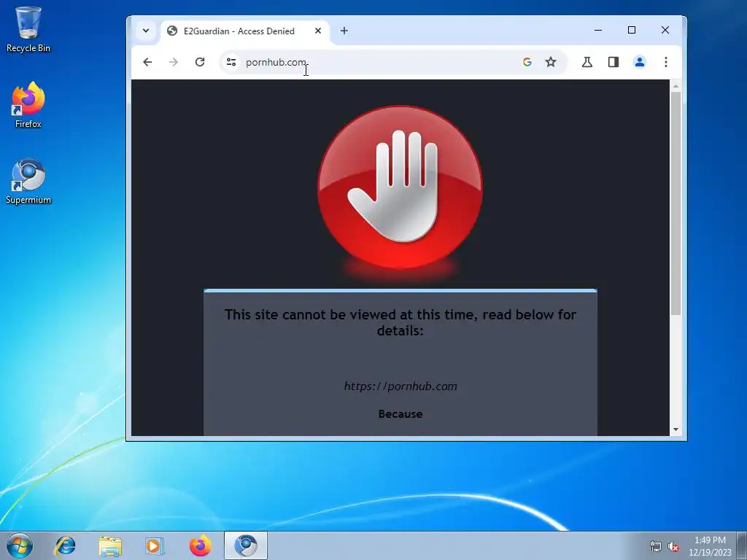The width and height of the screenshot is (747, 560).
Task: Select the Supermium desktop shortcut
Action: (x=28, y=181)
